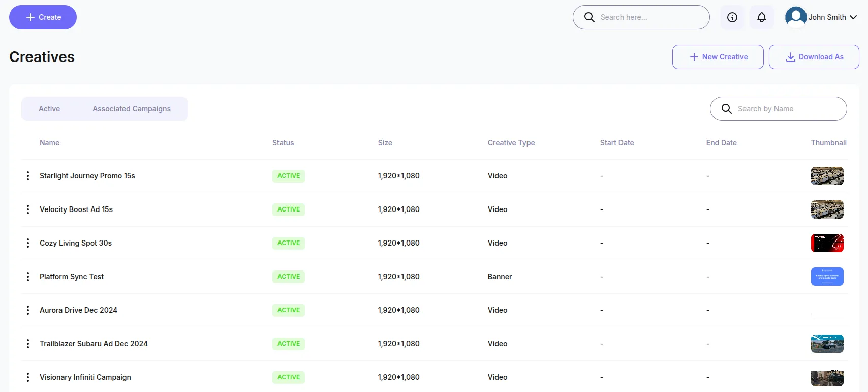Click the Create button
Screen dimensions: 868x392
coord(43,17)
